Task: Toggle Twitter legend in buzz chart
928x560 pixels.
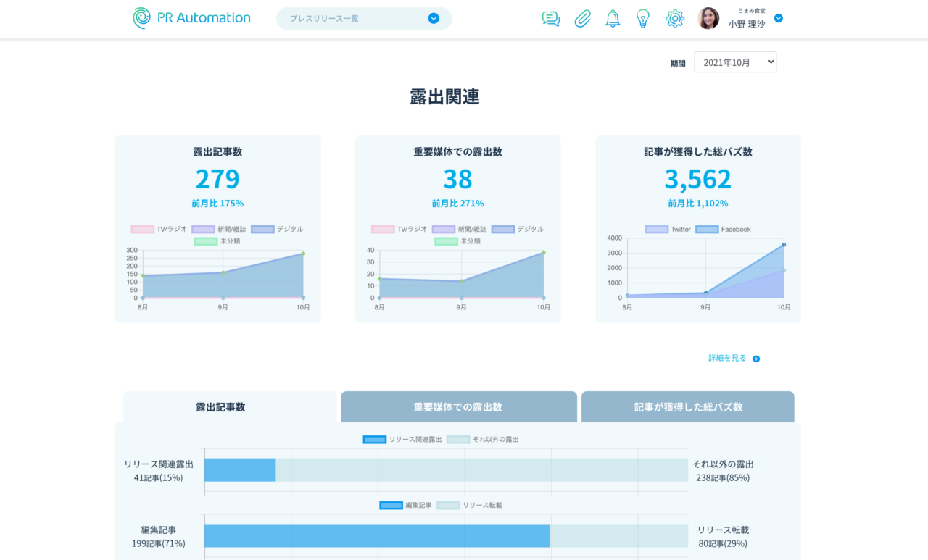Action: pos(668,230)
